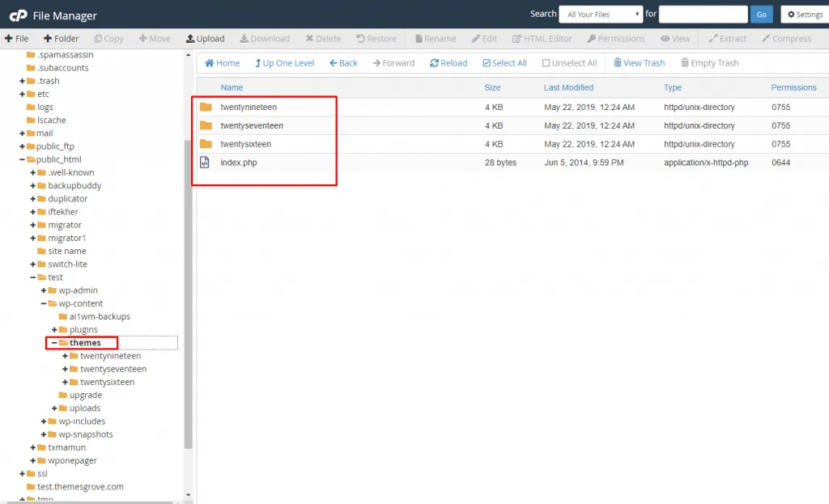Viewport: 829px width, 504px height.
Task: Collapse the themes folder in tree
Action: (54, 343)
